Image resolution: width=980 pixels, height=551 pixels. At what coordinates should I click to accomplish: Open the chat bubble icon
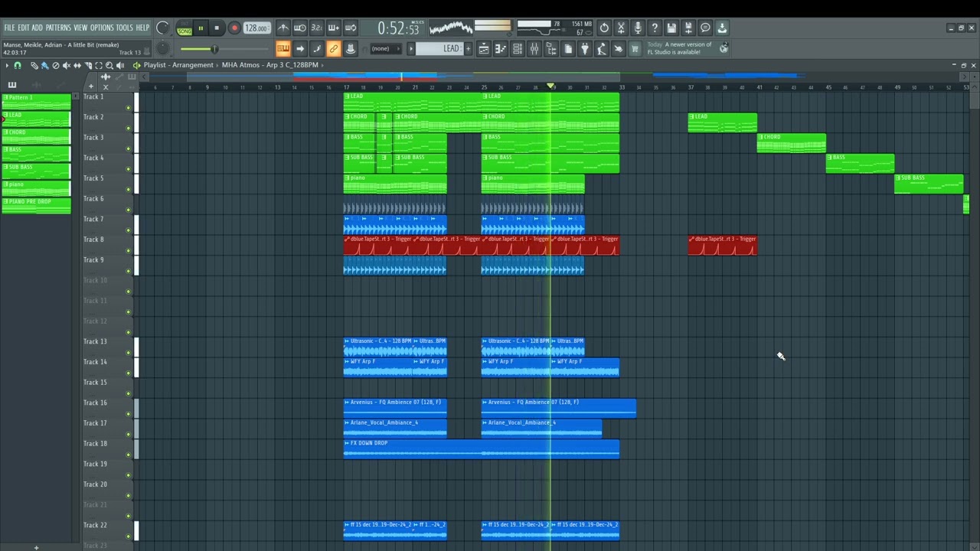point(705,28)
